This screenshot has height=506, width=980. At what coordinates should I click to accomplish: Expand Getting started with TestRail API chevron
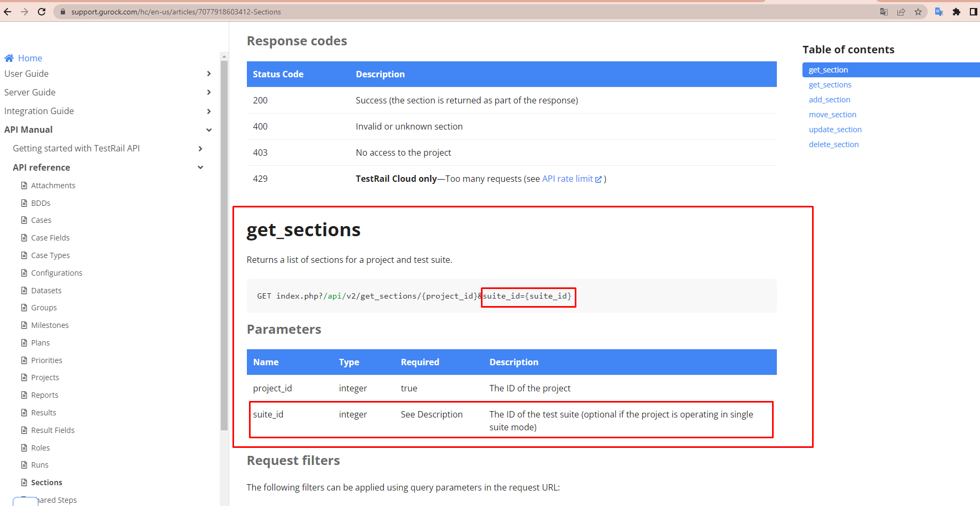200,148
